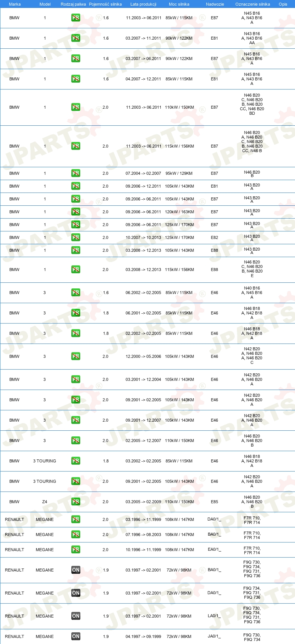Click the 'N46 B20 B' engine code in 95kW row
Viewport: 295px width, 644px height.
click(x=252, y=174)
